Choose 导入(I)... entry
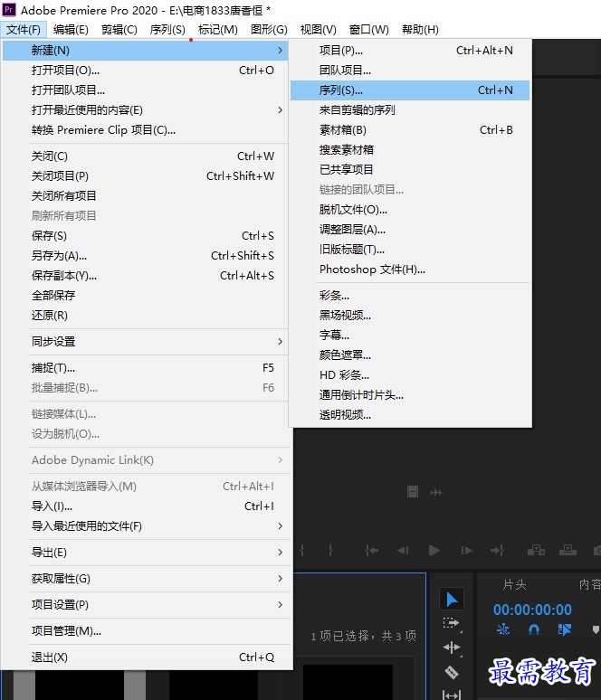This screenshot has width=601, height=700. point(145,506)
